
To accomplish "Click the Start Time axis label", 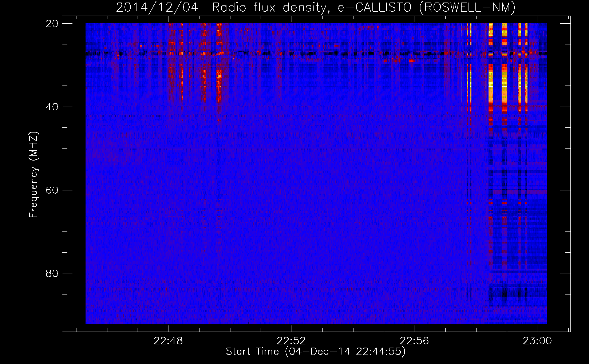I will (x=316, y=352).
